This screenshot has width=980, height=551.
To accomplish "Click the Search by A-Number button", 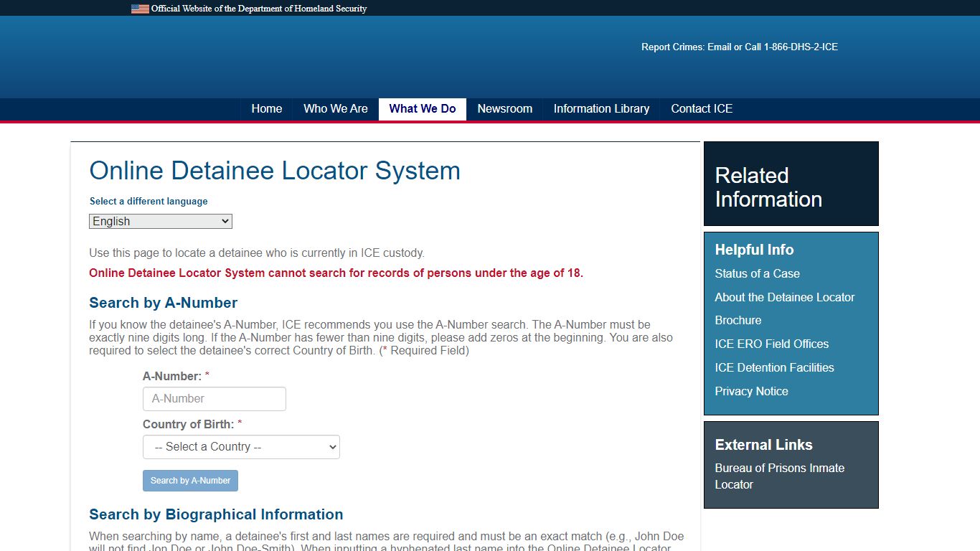I will pyautogui.click(x=190, y=481).
